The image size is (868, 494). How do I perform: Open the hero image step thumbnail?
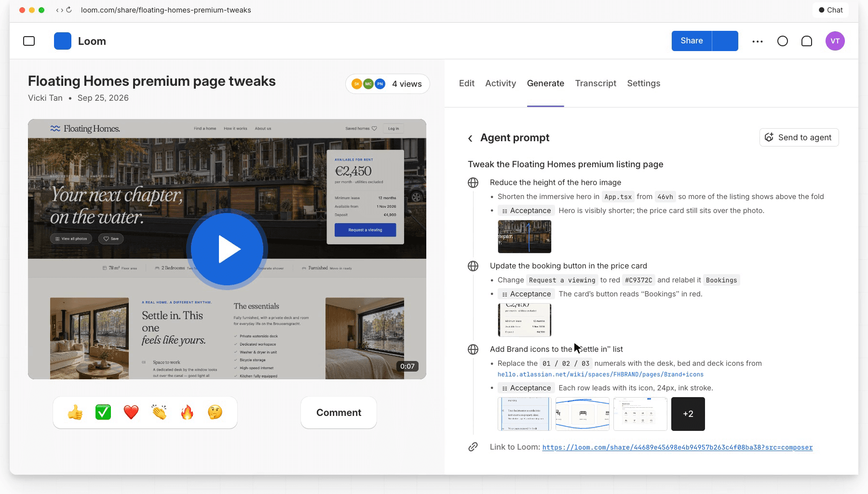[x=525, y=237]
